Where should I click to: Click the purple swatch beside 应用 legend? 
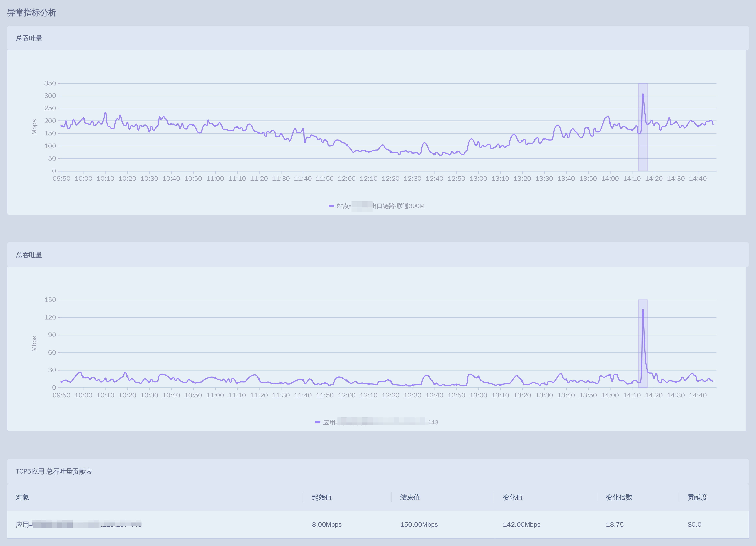point(318,422)
